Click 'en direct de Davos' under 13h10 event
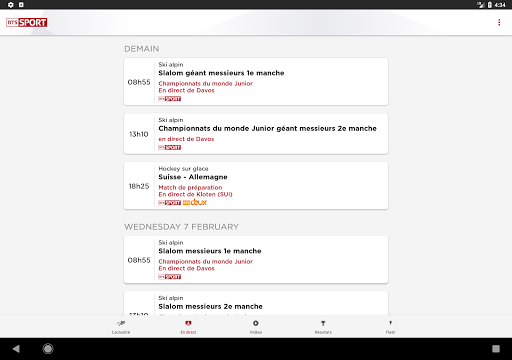 pos(186,139)
